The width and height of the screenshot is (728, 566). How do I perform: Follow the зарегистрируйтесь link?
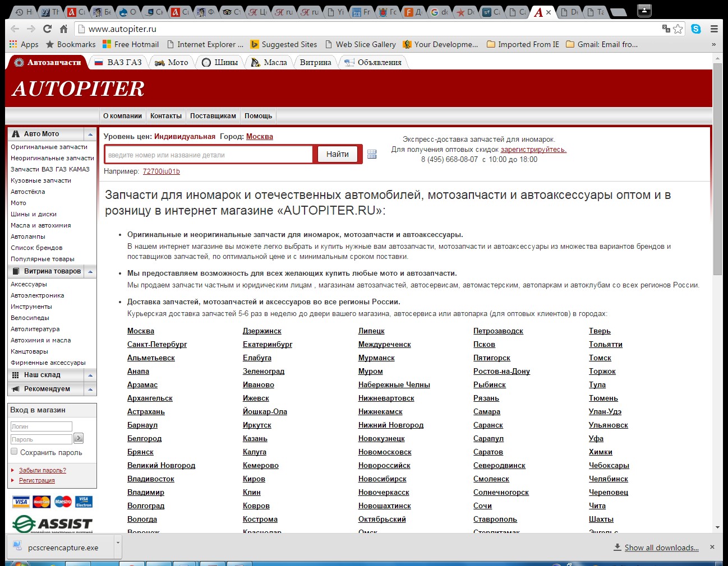pyautogui.click(x=533, y=150)
